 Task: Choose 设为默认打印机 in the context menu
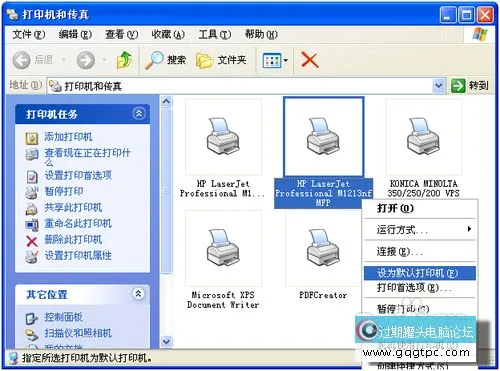click(x=420, y=273)
